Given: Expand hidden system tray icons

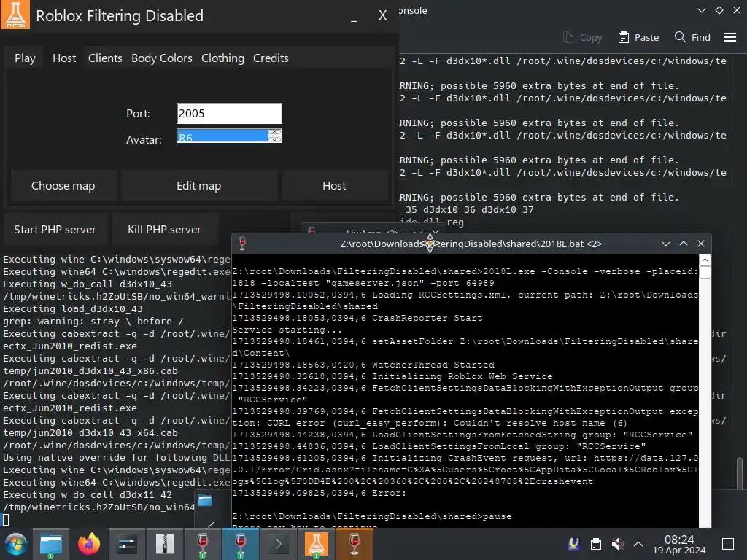Looking at the screenshot, I should (638, 544).
